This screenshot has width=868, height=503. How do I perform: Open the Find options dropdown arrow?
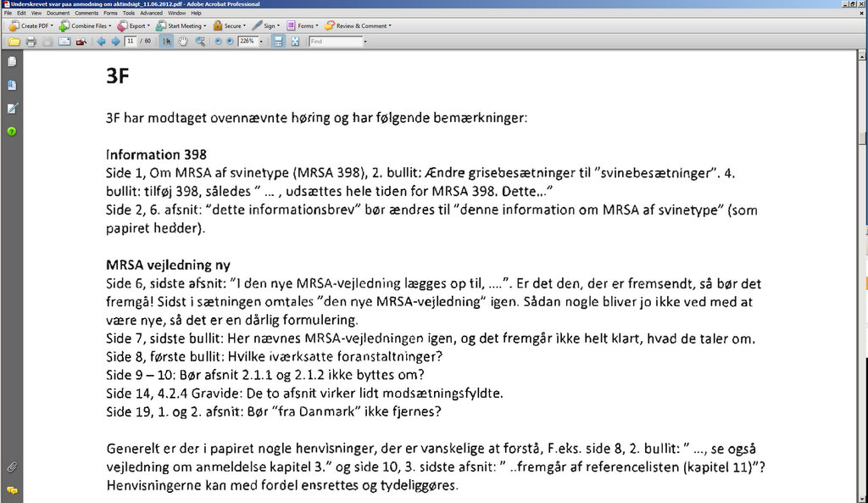[365, 42]
